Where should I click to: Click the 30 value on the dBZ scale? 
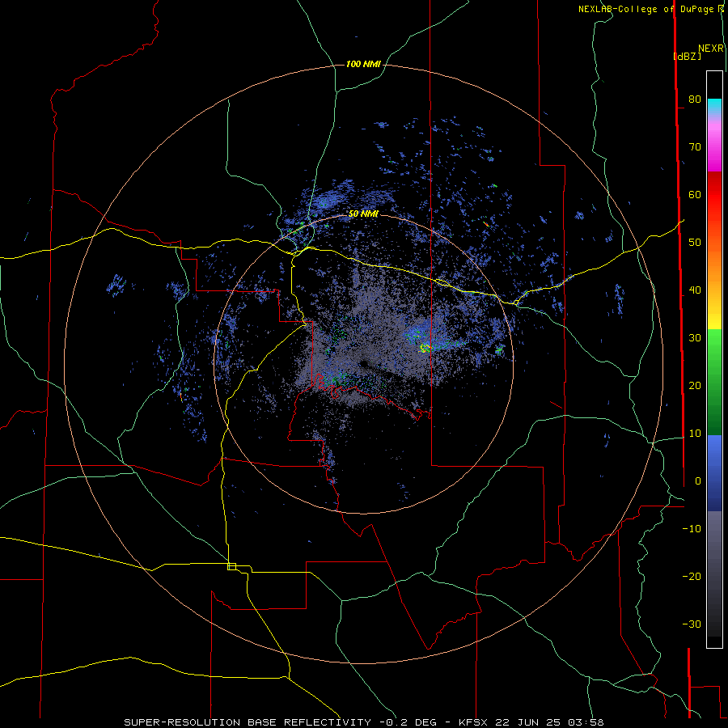tap(695, 338)
